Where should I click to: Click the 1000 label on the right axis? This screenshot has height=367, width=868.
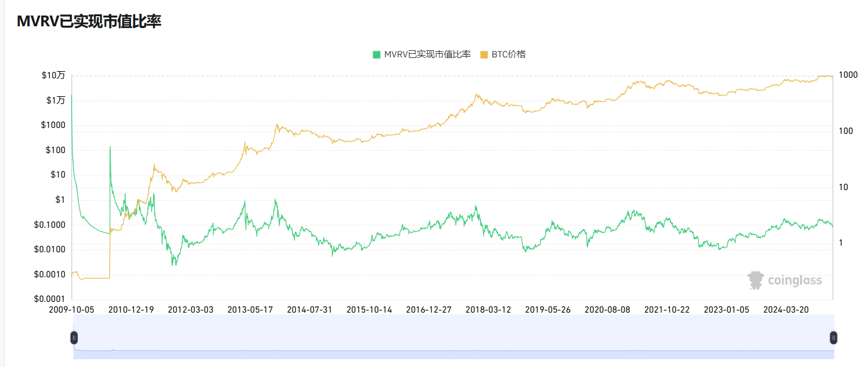point(848,75)
